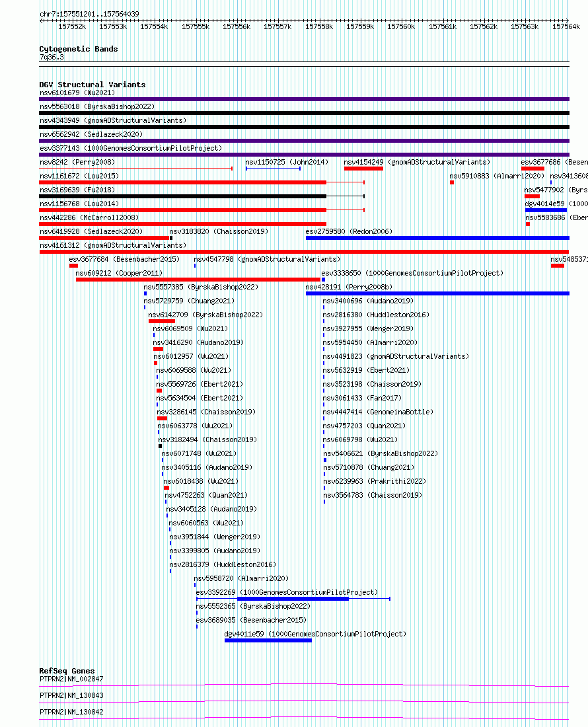Select nsv5910883 (Almarri2020) label
This screenshot has height=727, width=588.
pyautogui.click(x=497, y=176)
